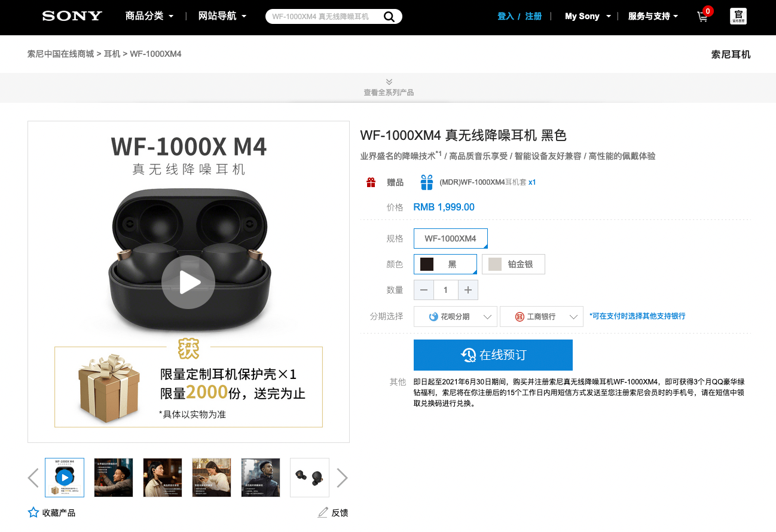Click the search magnifier icon
776x532 pixels.
tap(389, 17)
